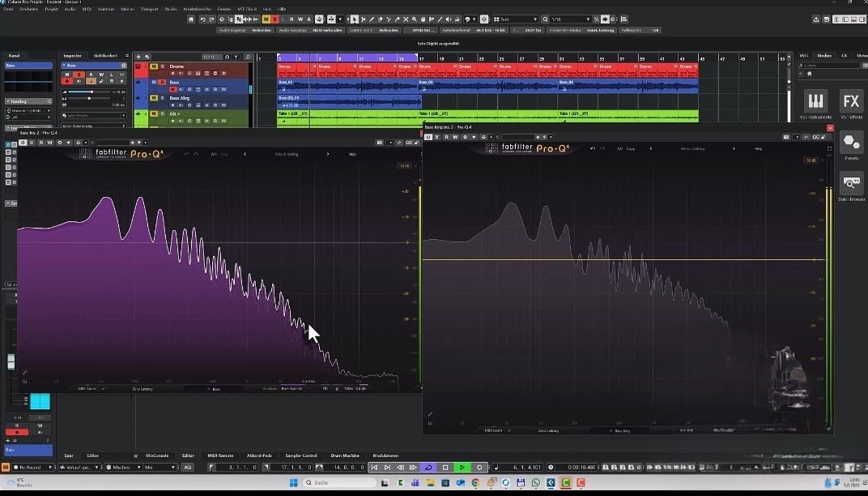This screenshot has width=868, height=496.
Task: Open the Transport menu
Action: 149,9
